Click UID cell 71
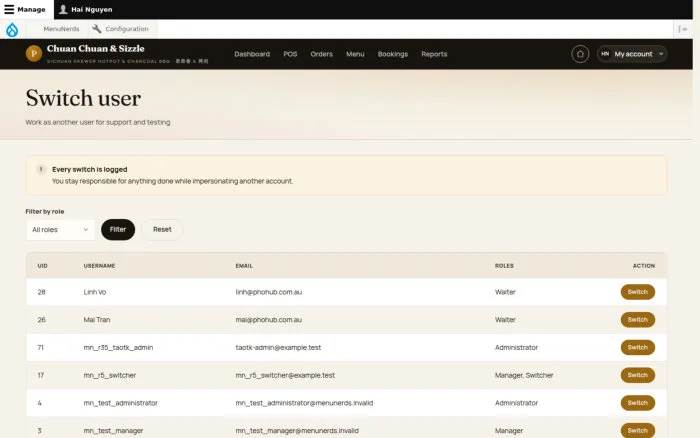700x438 pixels. click(41, 347)
